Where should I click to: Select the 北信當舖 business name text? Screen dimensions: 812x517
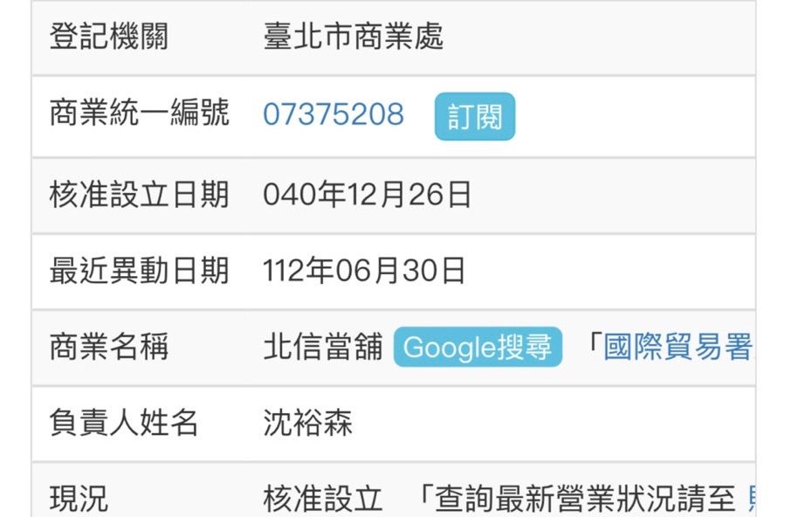pos(323,348)
